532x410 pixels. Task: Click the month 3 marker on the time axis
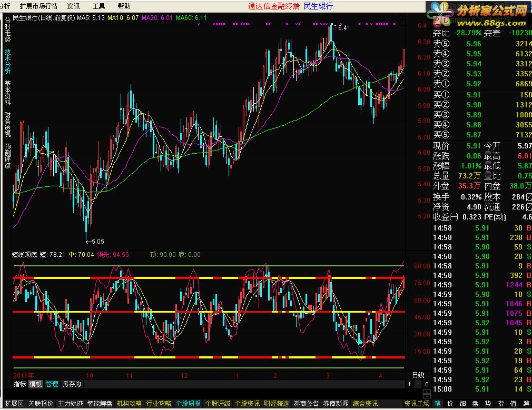point(328,375)
